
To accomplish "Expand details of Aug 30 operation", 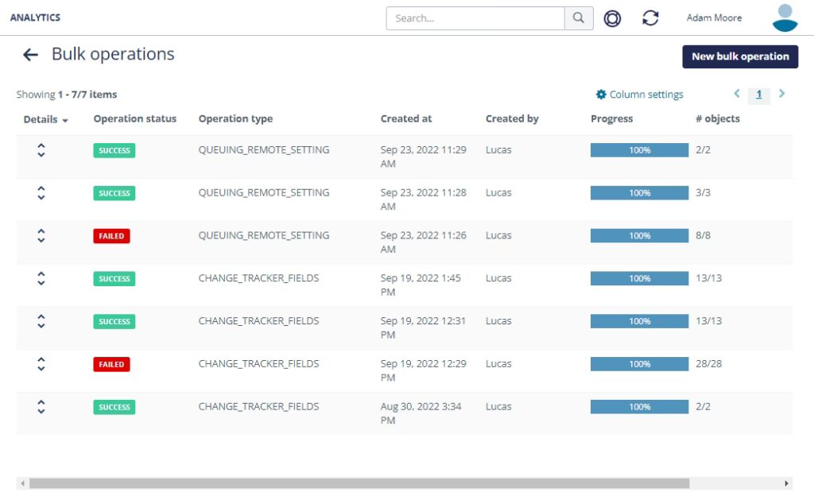I will 41,406.
